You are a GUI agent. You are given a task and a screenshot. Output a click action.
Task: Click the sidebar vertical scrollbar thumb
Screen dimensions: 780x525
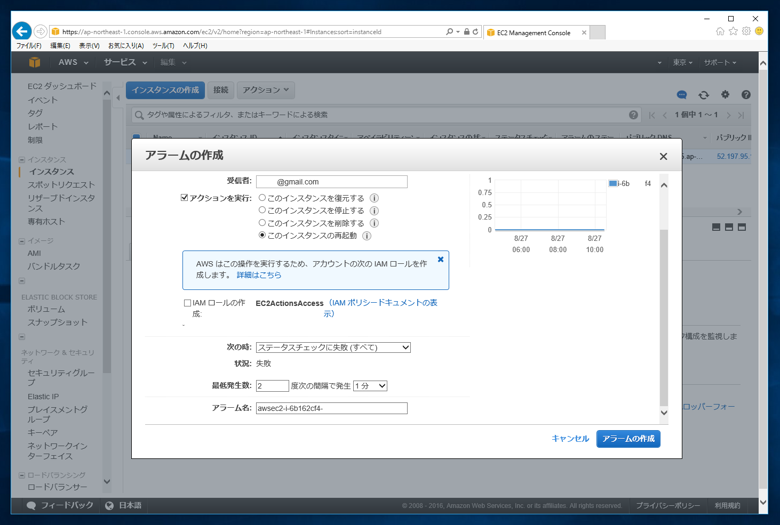click(x=106, y=236)
